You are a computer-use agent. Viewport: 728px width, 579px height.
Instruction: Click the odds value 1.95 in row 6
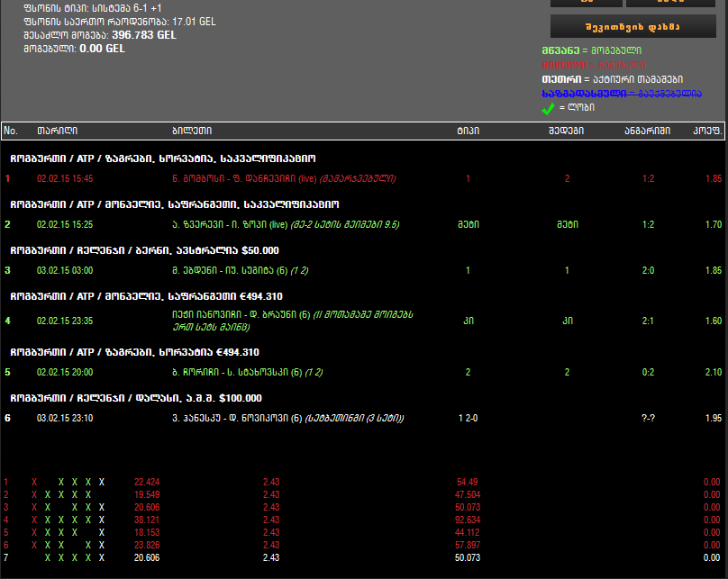coord(714,418)
